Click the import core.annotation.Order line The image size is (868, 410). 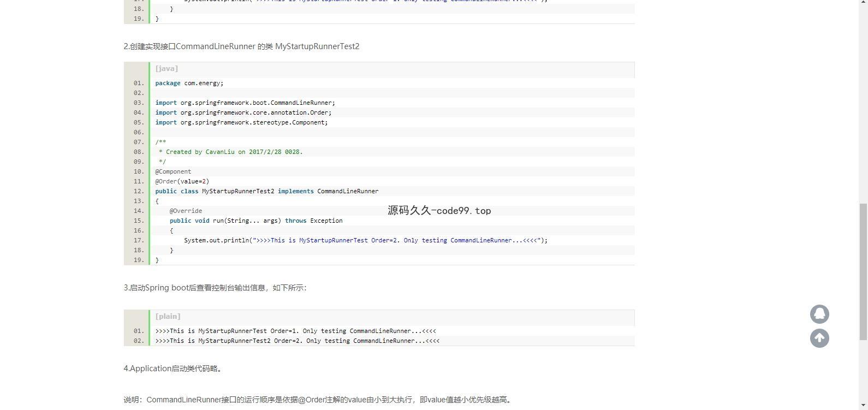(243, 112)
